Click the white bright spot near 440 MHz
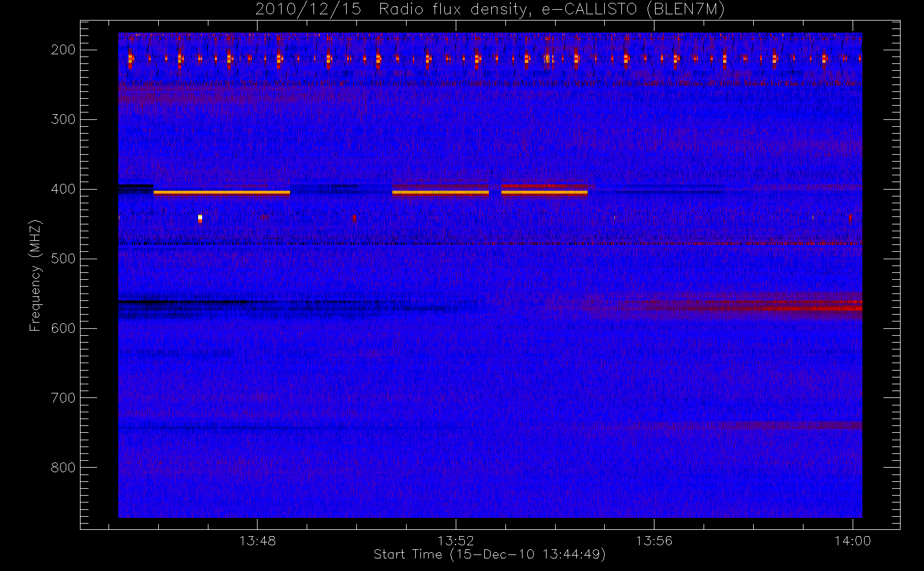The image size is (924, 571). tap(200, 218)
